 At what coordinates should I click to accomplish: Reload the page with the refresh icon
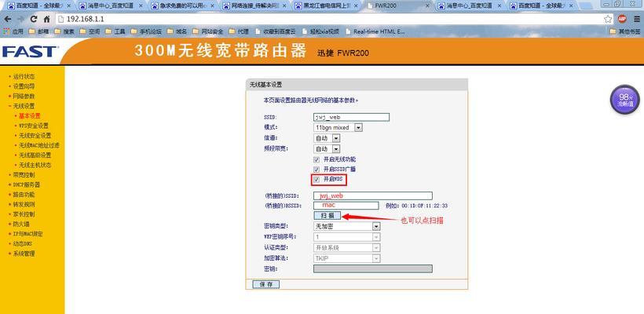coord(34,20)
